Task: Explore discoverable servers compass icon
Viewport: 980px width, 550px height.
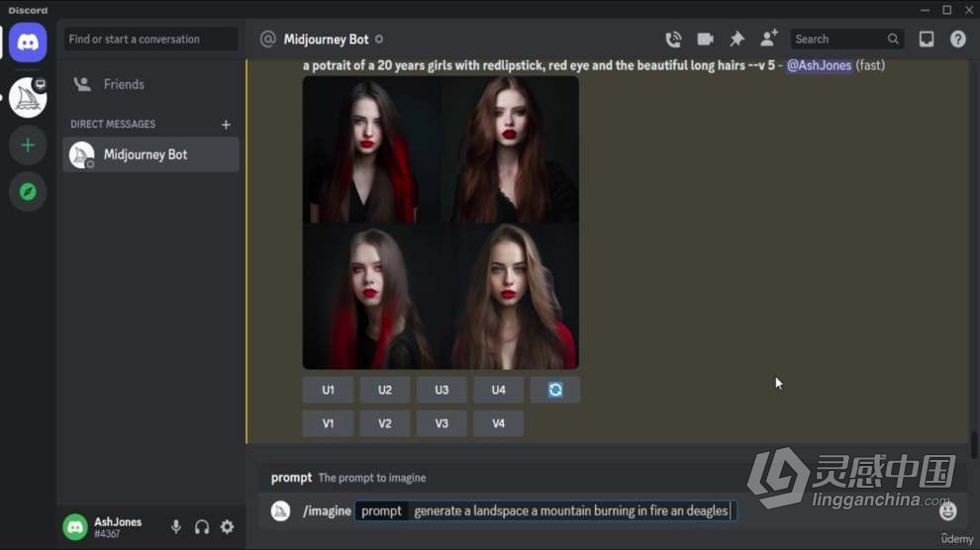Action: point(28,192)
